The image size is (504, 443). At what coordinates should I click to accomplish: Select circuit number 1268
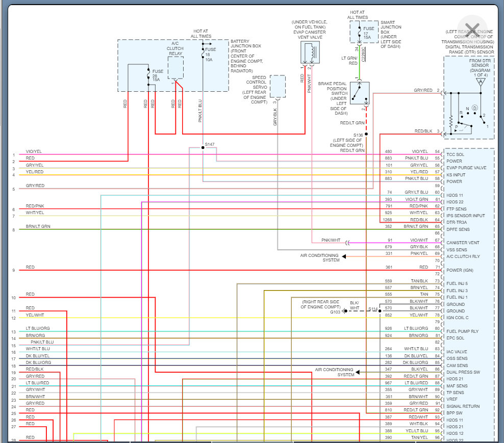pyautogui.click(x=387, y=220)
